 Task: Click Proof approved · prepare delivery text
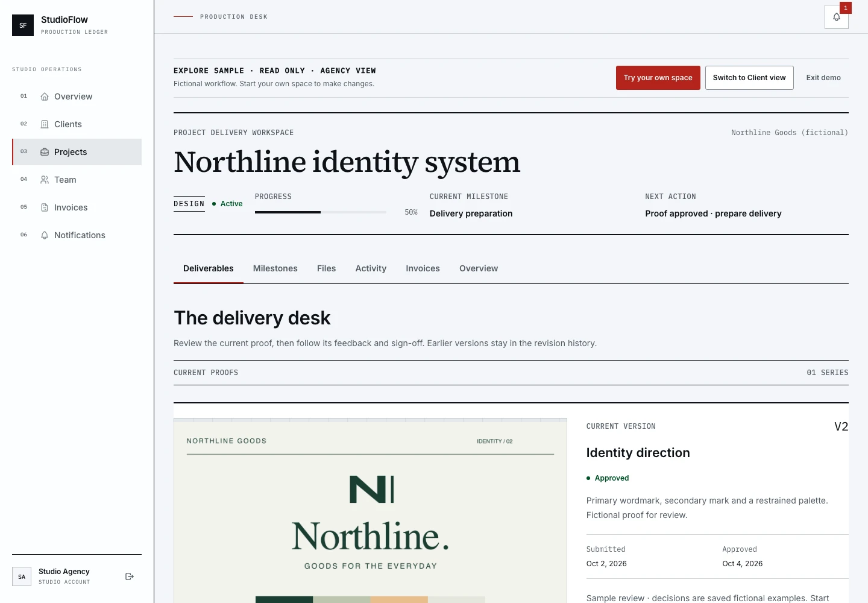(x=713, y=213)
